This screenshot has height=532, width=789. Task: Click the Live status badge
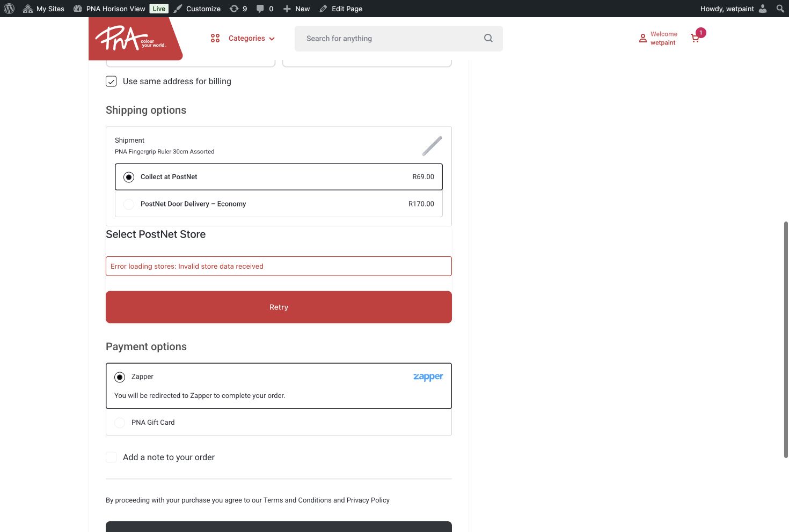(x=159, y=9)
